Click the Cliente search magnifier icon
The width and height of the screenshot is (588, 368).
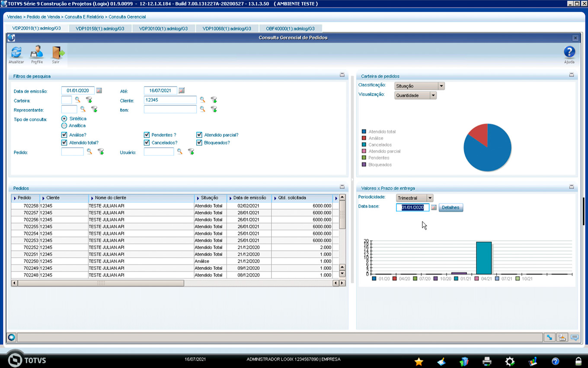pos(202,100)
